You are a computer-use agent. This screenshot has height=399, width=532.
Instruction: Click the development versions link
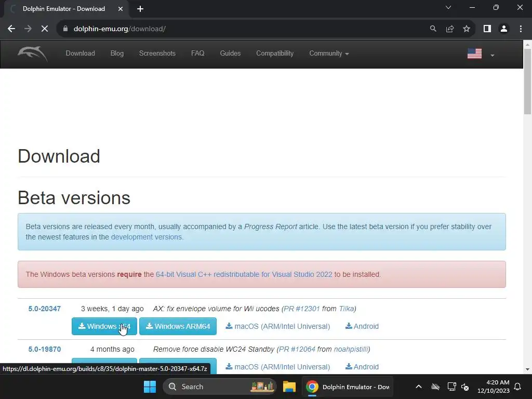coord(146,237)
